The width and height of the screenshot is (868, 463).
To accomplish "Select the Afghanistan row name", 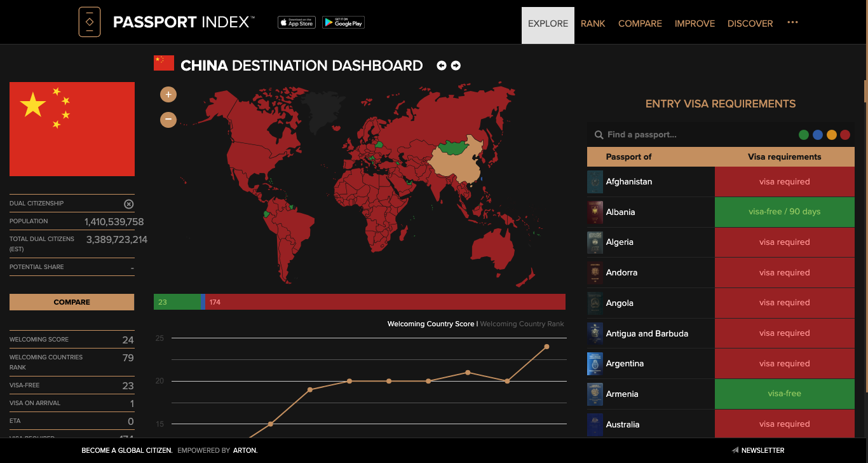I will pyautogui.click(x=629, y=182).
